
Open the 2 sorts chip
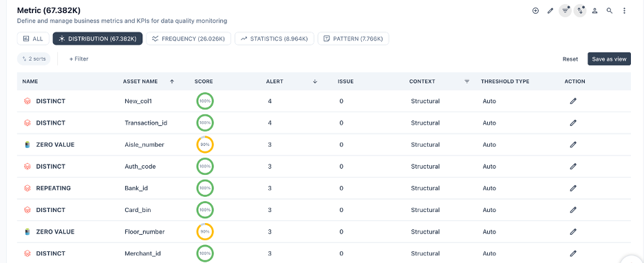(x=34, y=59)
